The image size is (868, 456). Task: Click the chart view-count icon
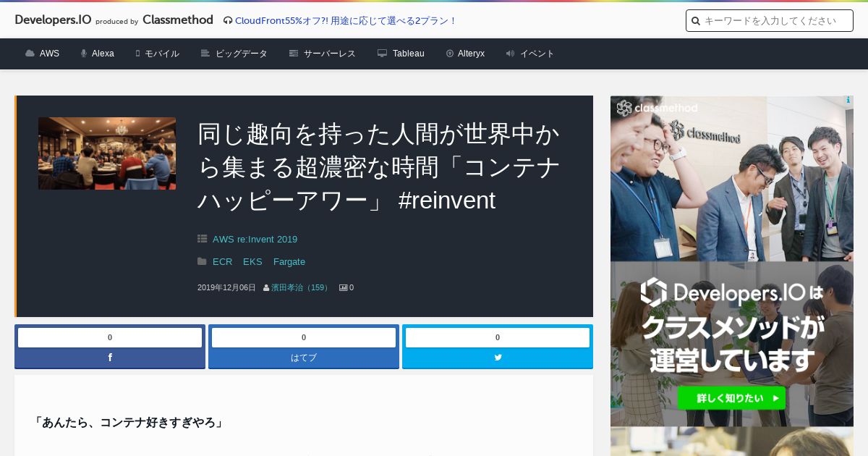pos(344,287)
